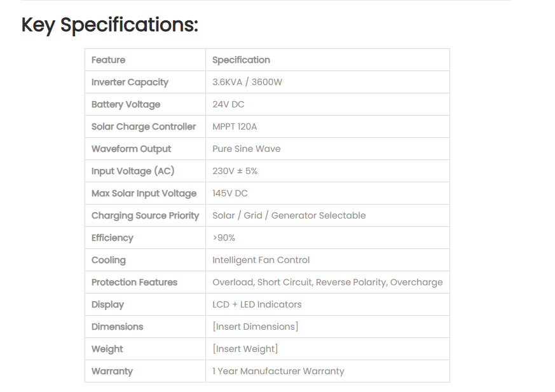The width and height of the screenshot is (555, 392).
Task: Select the MPPT 120A value
Action: tap(235, 126)
